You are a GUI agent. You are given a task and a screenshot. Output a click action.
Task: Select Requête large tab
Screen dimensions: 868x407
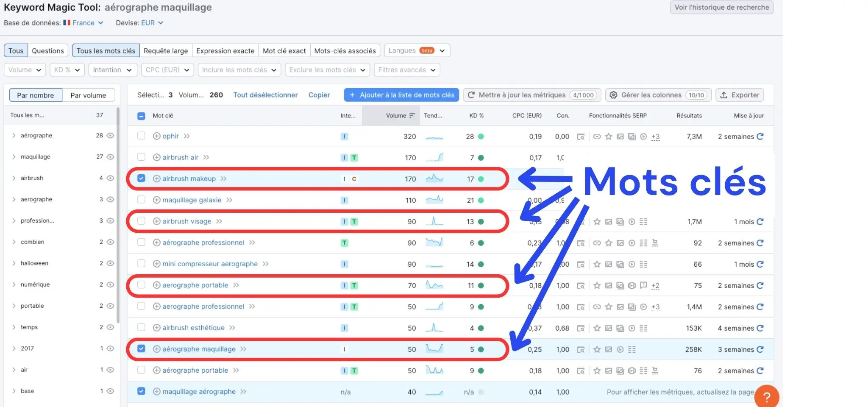pyautogui.click(x=166, y=51)
